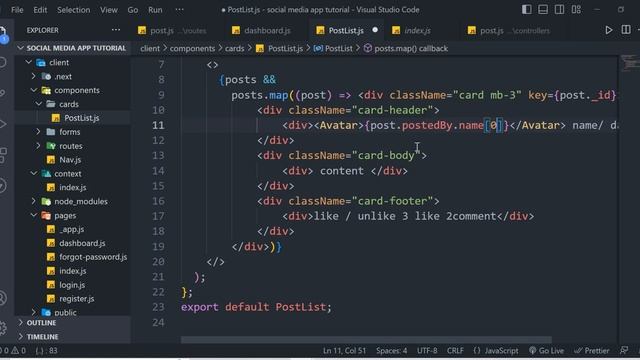Open index.js under the pages folder

click(x=73, y=271)
